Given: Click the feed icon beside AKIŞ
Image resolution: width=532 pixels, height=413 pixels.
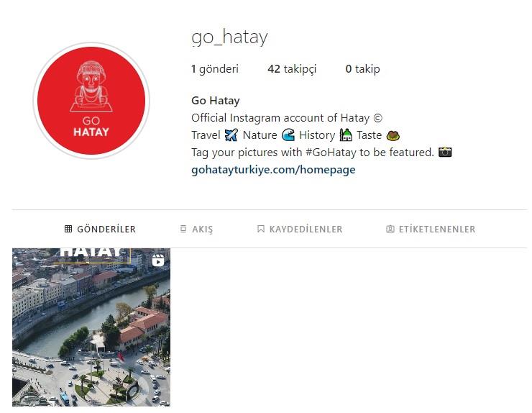Looking at the screenshot, I should tap(183, 229).
